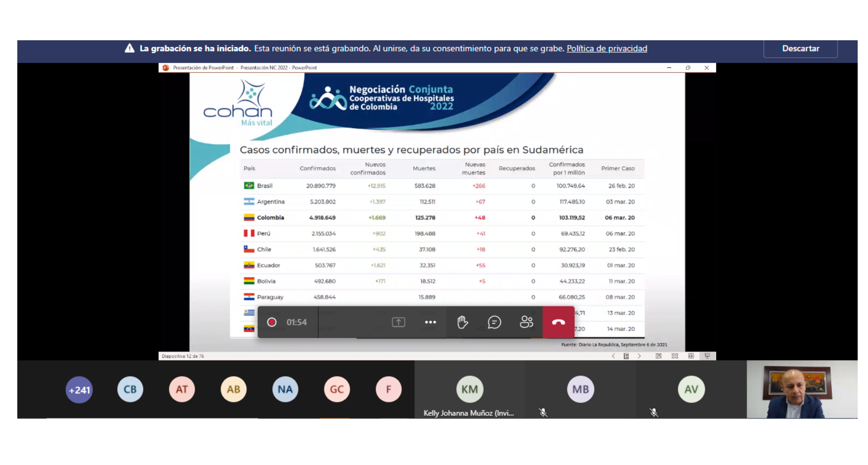Expand the +241 additional participants

(79, 390)
